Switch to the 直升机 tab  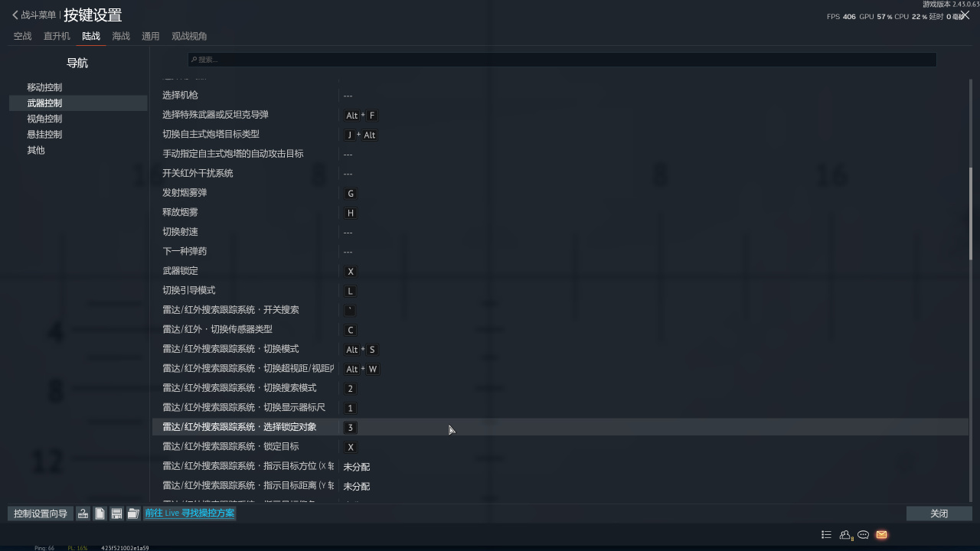57,36
